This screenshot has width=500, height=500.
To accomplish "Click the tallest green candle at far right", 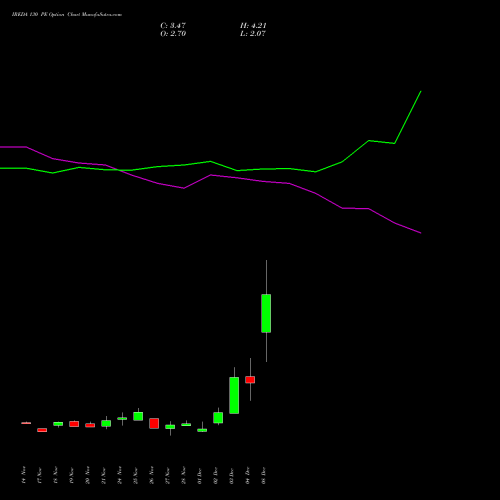I will tap(266, 313).
